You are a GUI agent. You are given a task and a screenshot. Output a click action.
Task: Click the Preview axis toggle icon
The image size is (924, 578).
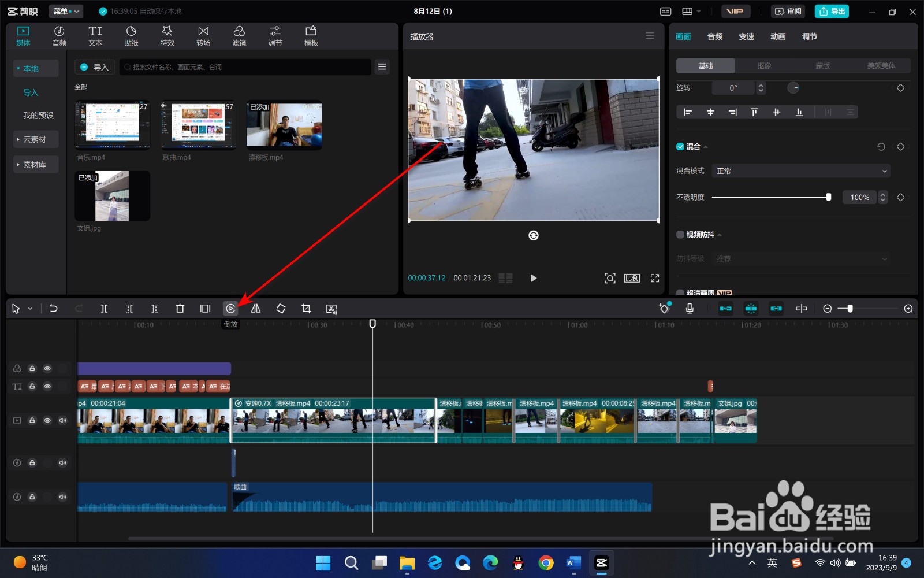802,309
